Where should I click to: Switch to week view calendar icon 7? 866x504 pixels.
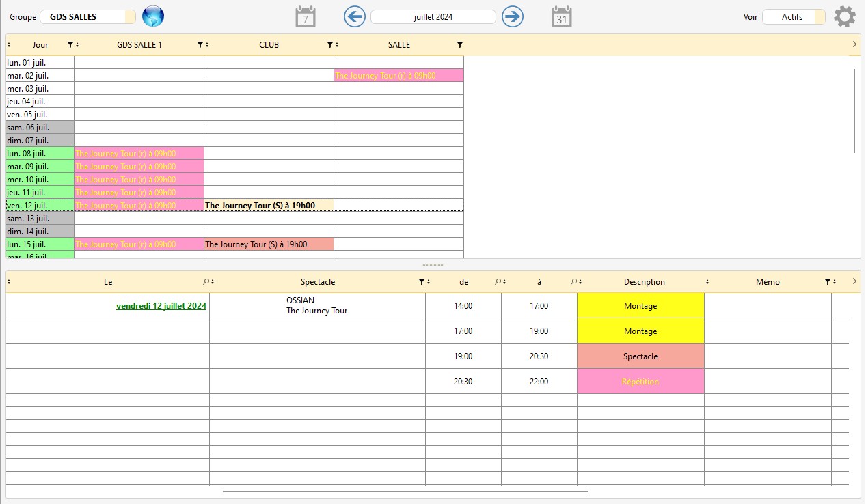pos(305,16)
